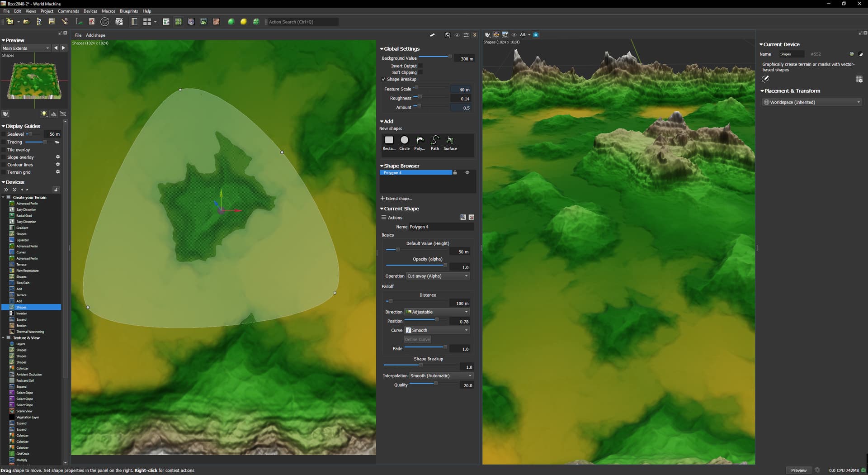Hide Polygon 4 using eye icon
The width and height of the screenshot is (868, 475).
(x=467, y=173)
